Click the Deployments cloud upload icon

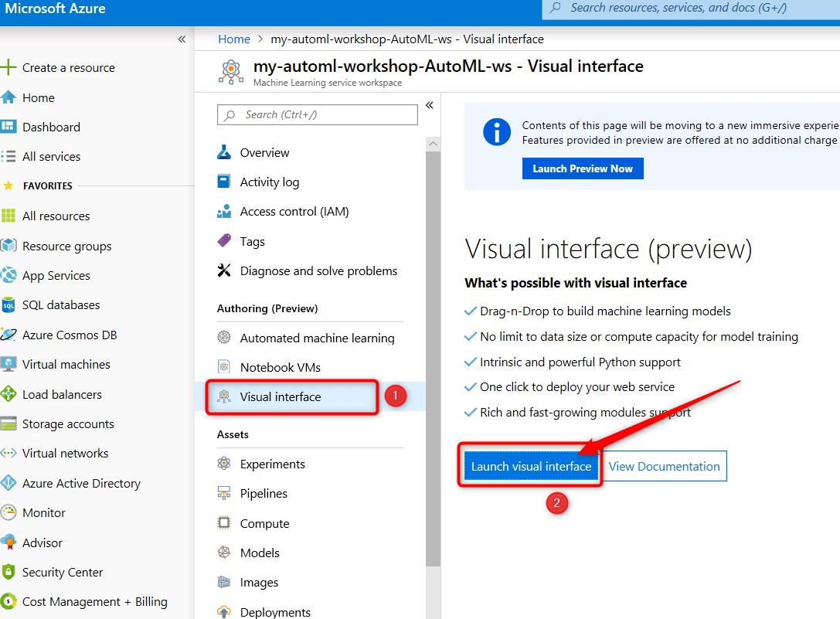point(224,611)
